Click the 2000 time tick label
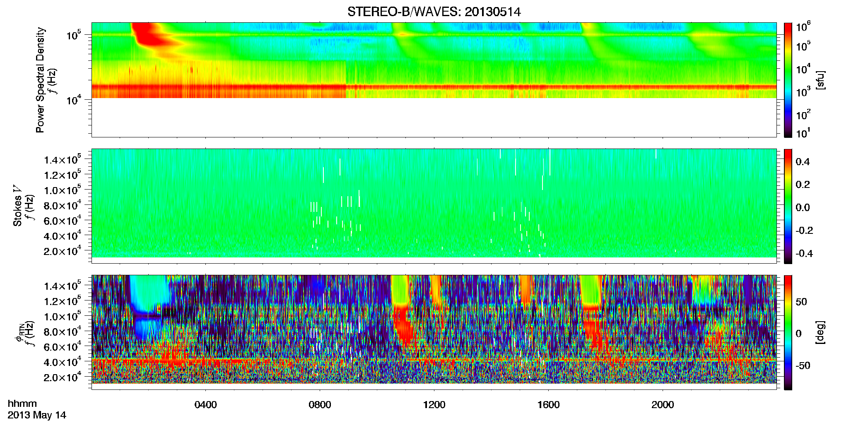The width and height of the screenshot is (868, 447). point(663,405)
